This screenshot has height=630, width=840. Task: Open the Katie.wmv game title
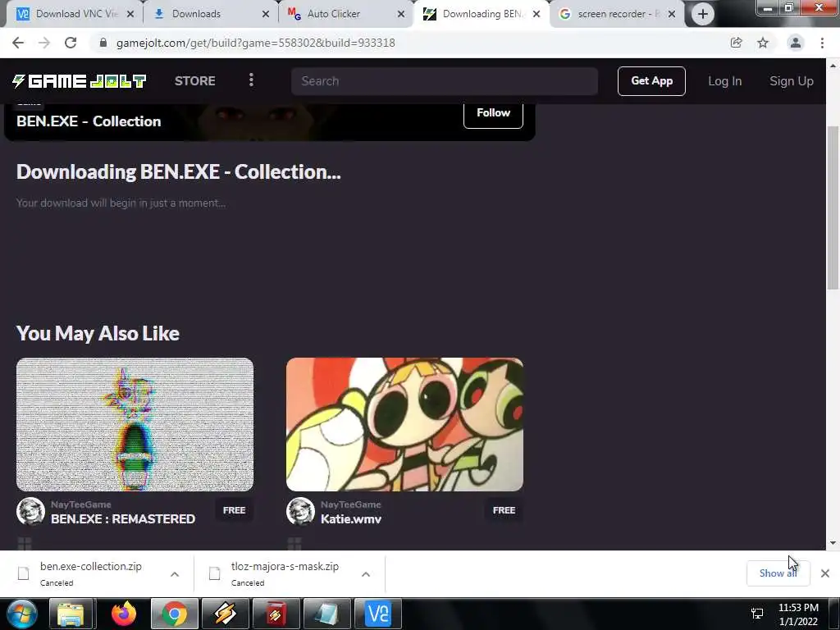tap(351, 518)
